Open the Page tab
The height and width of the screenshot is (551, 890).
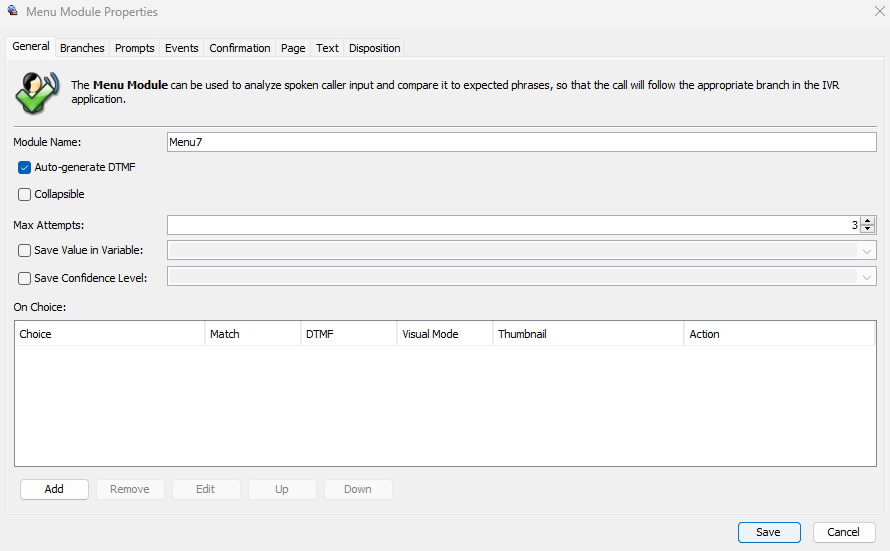(293, 48)
